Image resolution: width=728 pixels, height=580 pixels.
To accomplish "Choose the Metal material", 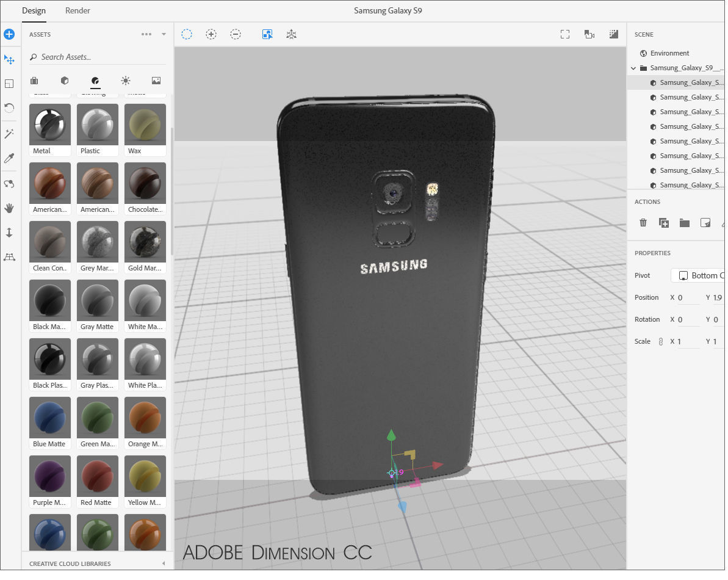I will click(x=49, y=129).
